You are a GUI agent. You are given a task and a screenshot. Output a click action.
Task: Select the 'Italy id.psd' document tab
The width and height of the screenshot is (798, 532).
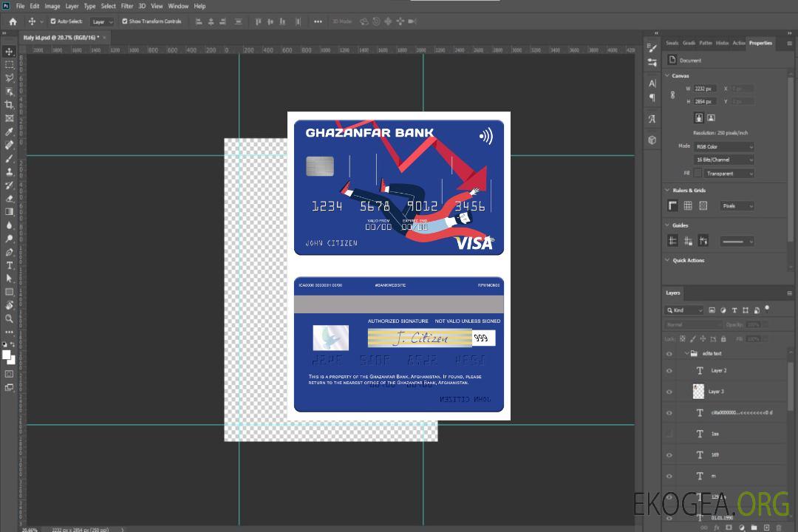[x=60, y=38]
